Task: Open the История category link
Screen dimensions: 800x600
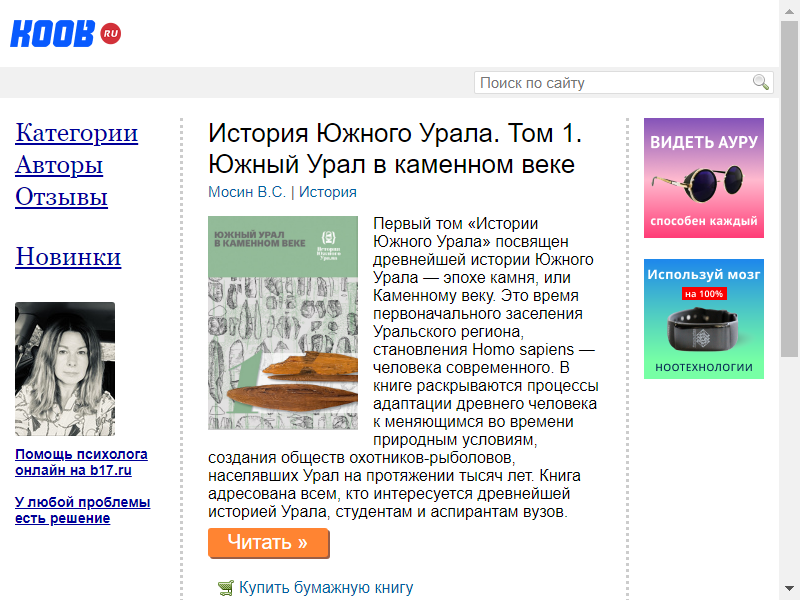Action: [328, 192]
